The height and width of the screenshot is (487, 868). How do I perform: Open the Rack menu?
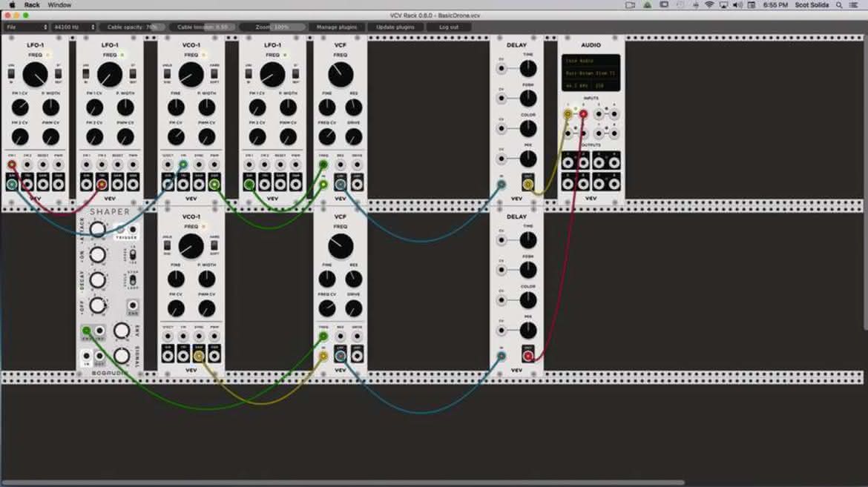coord(32,5)
